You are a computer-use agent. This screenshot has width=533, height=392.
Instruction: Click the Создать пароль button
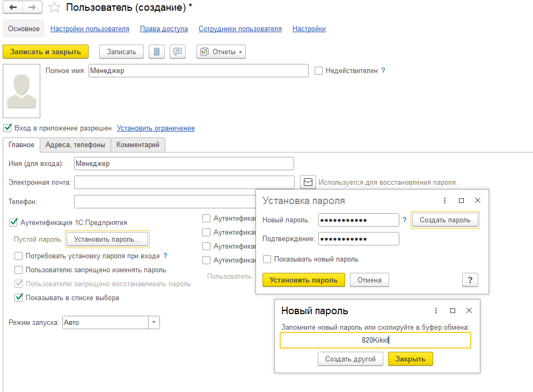[445, 220]
